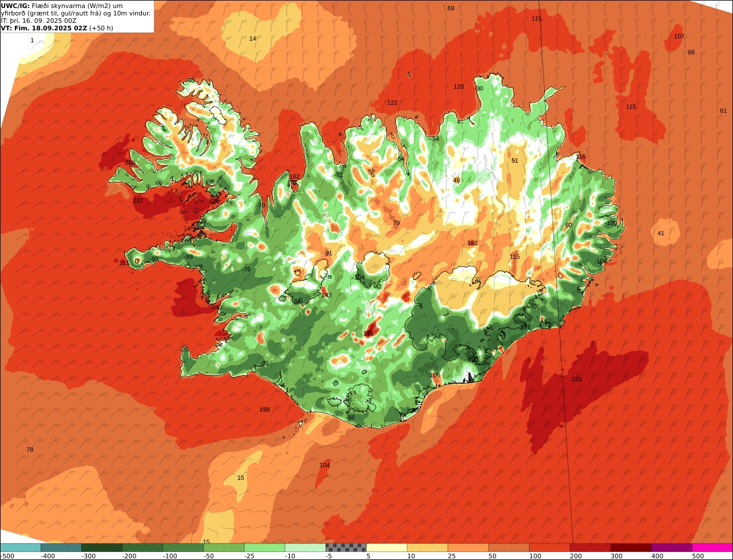Image resolution: width=733 pixels, height=560 pixels.
Task: Click the map value '66' in the upper right
Action: pos(691,53)
